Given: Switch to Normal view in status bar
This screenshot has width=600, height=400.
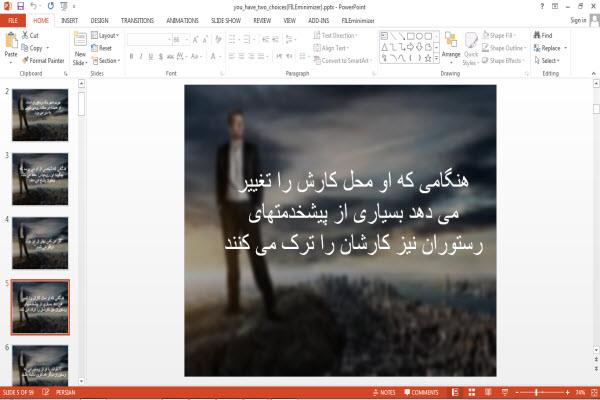Looking at the screenshot, I should tap(455, 392).
